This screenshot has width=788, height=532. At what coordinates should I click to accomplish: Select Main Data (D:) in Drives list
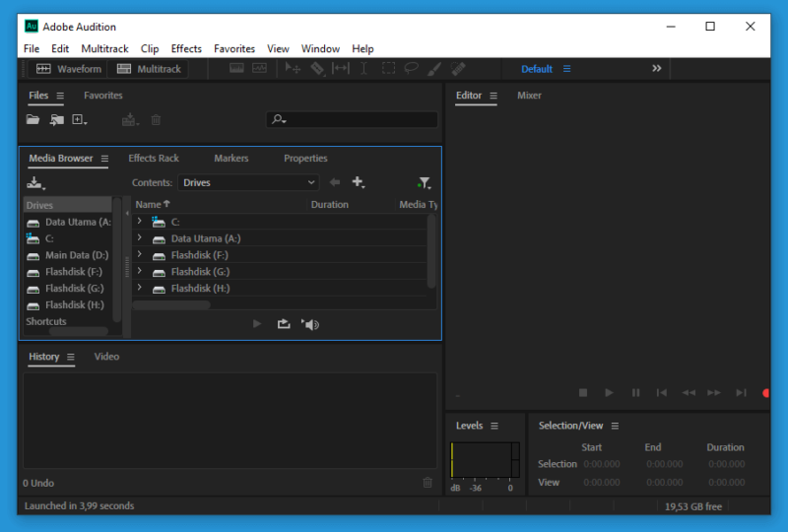[67, 255]
